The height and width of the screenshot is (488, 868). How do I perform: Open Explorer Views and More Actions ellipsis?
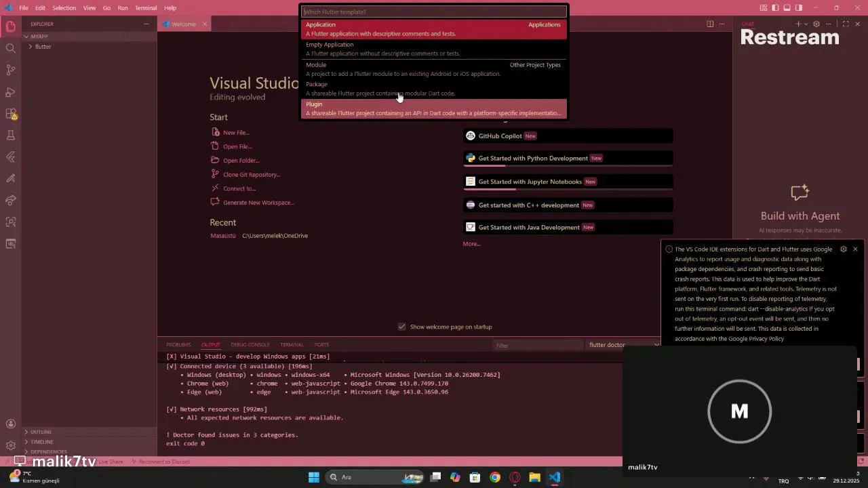[x=146, y=24]
